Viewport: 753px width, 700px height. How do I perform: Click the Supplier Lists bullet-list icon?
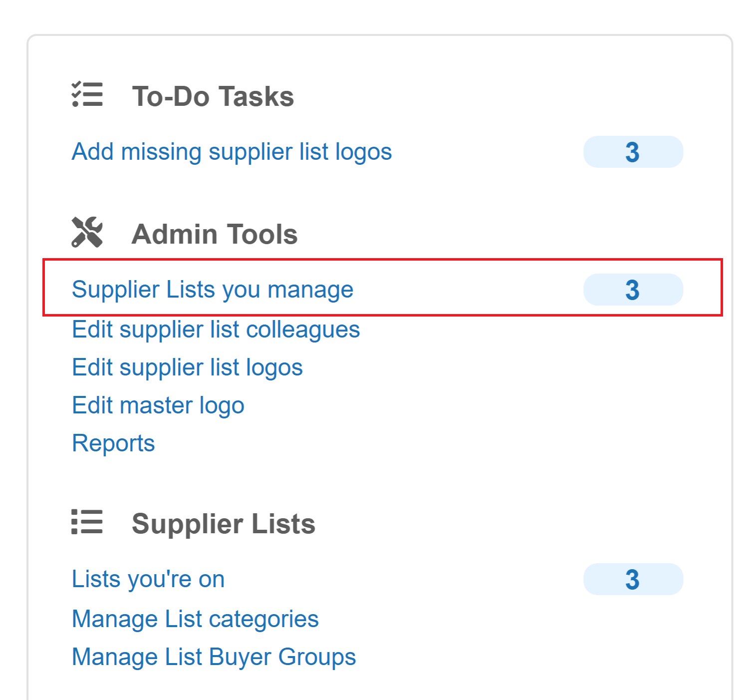(87, 522)
